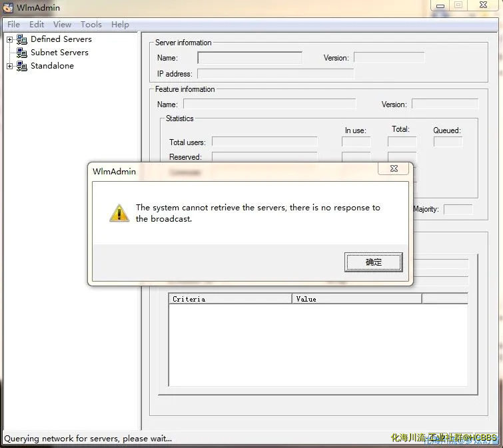
Task: Click the feature Name field
Action: [x=269, y=104]
